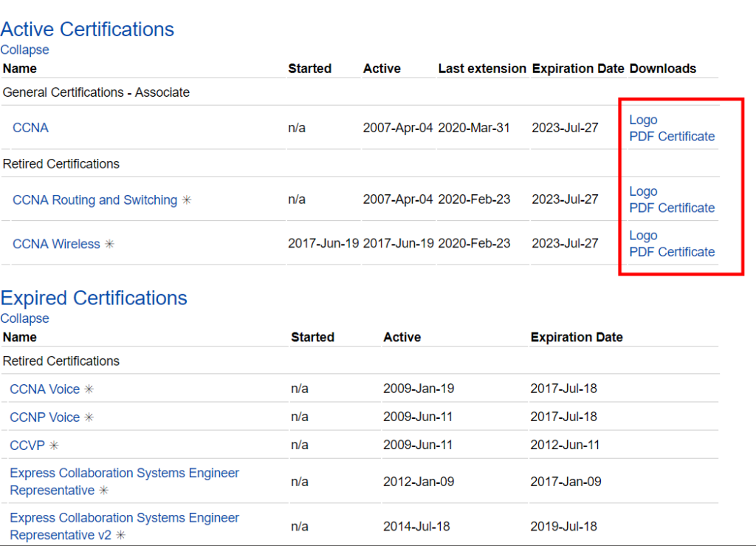Download the PDF Certificate for CCNA Wireless
756x546 pixels.
pos(672,251)
